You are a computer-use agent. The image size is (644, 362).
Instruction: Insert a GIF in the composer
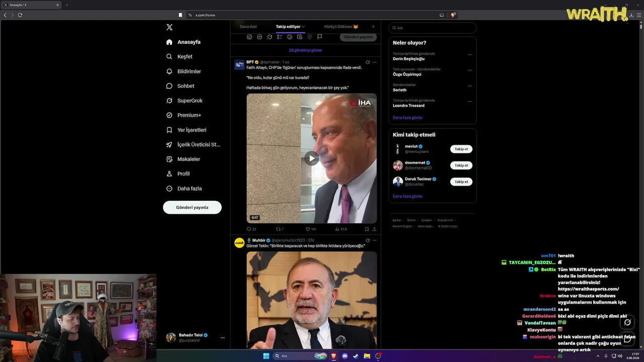(x=260, y=37)
